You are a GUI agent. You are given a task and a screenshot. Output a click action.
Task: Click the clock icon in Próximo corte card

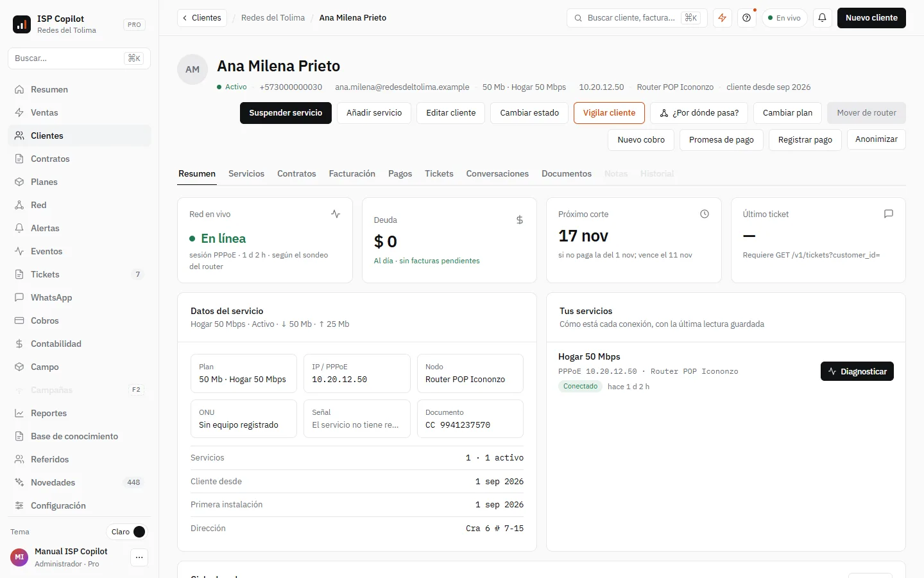(x=705, y=214)
